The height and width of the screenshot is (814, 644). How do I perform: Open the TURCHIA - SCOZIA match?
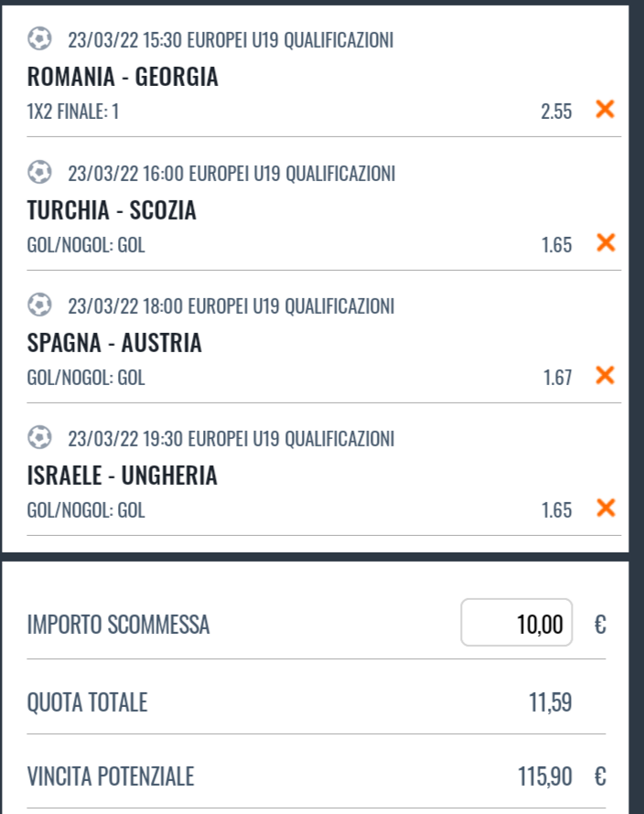click(x=113, y=210)
